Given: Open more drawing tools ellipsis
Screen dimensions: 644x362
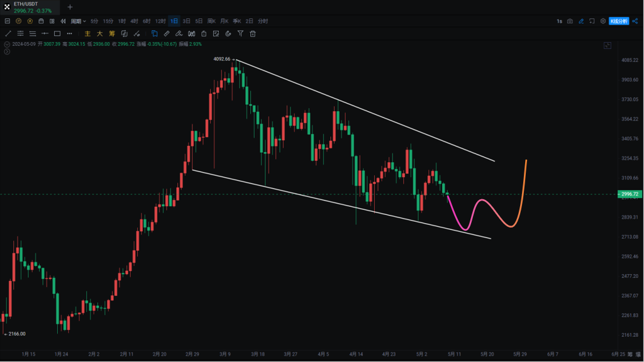Looking at the screenshot, I should tap(69, 34).
